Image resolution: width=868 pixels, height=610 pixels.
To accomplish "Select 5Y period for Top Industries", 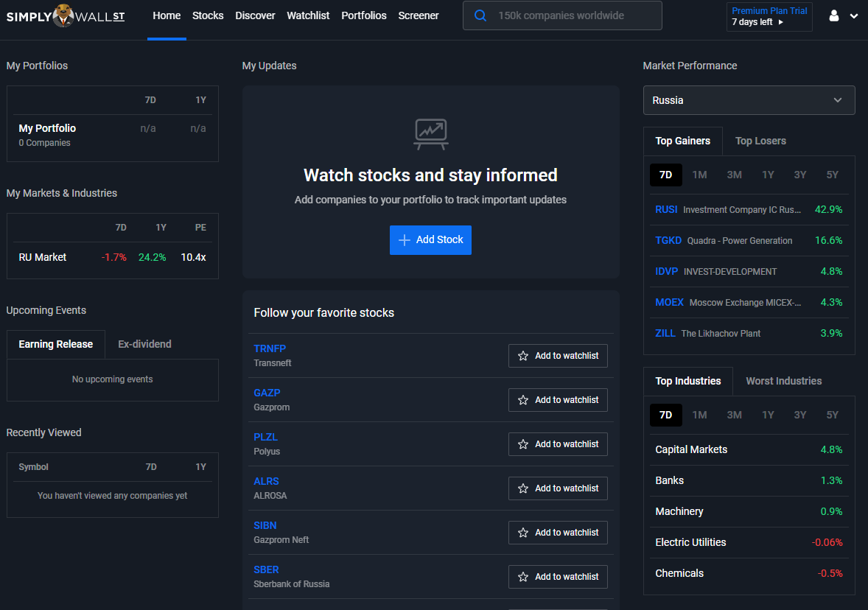I will coord(833,416).
